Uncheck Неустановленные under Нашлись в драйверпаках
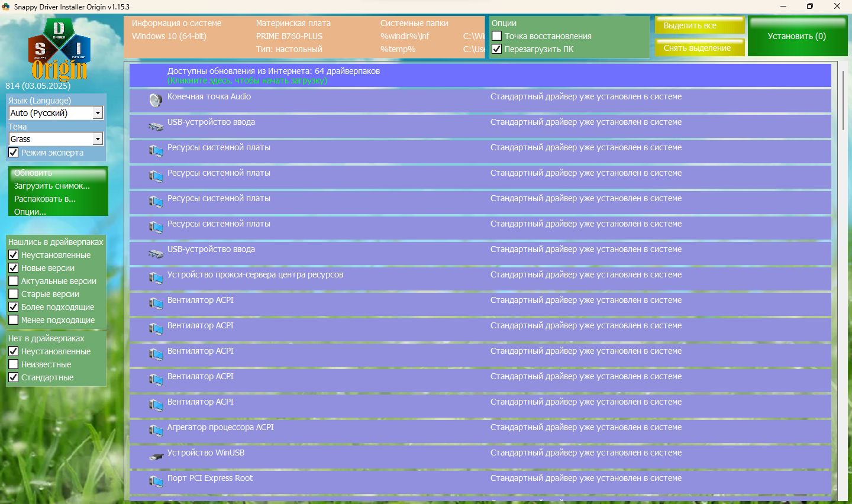 point(14,255)
